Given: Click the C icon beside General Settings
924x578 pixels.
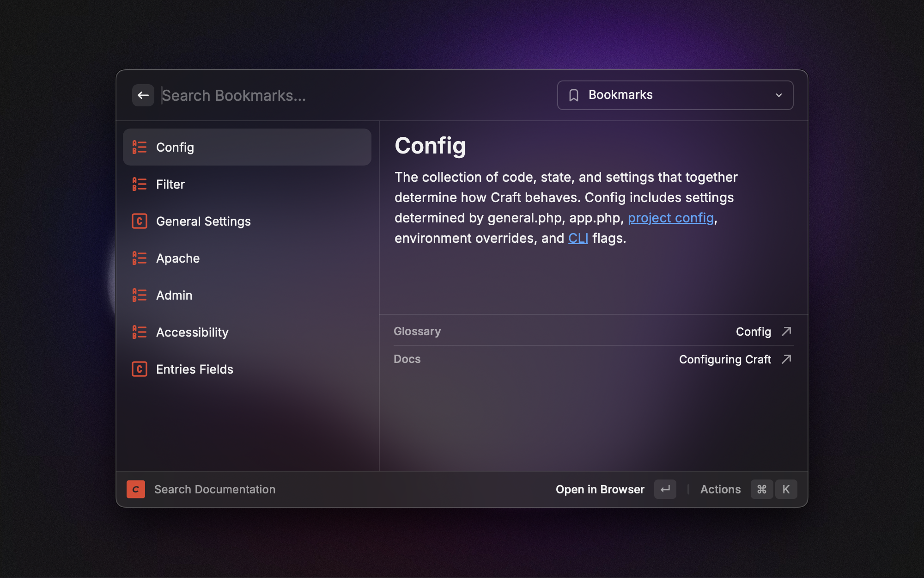Looking at the screenshot, I should coord(139,221).
